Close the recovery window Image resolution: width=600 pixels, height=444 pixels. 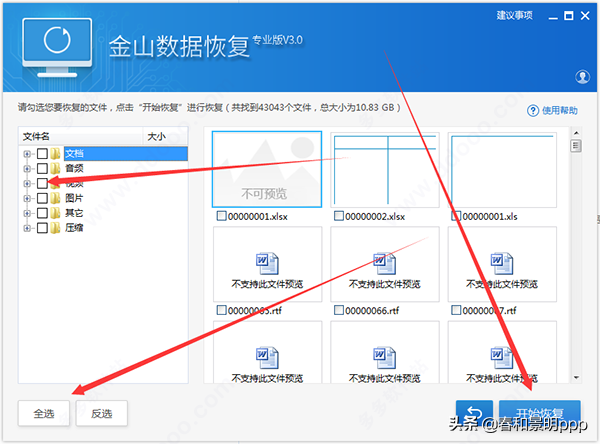click(x=585, y=16)
